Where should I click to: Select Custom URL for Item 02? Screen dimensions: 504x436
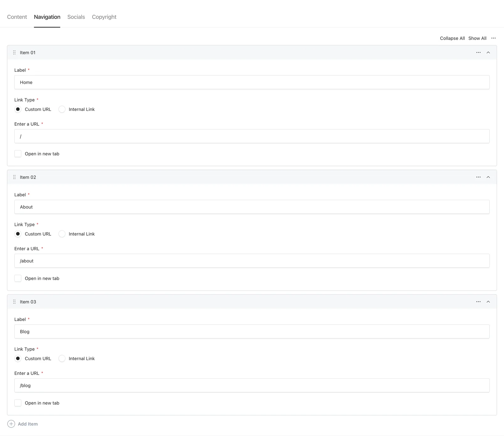point(18,234)
